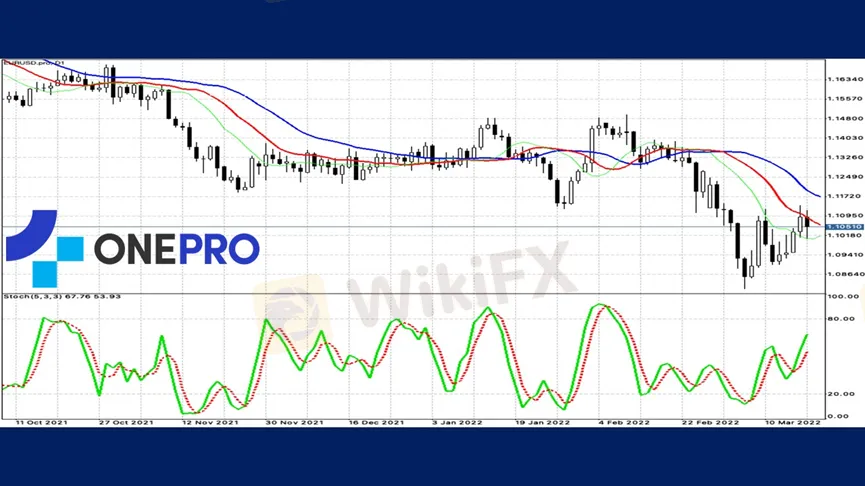Click the 1.14800 price axis label

pos(845,119)
